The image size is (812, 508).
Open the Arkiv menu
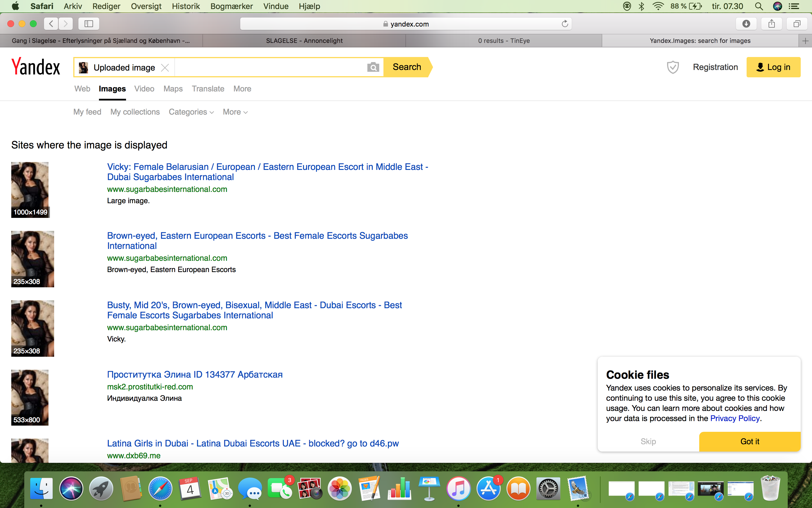[73, 6]
